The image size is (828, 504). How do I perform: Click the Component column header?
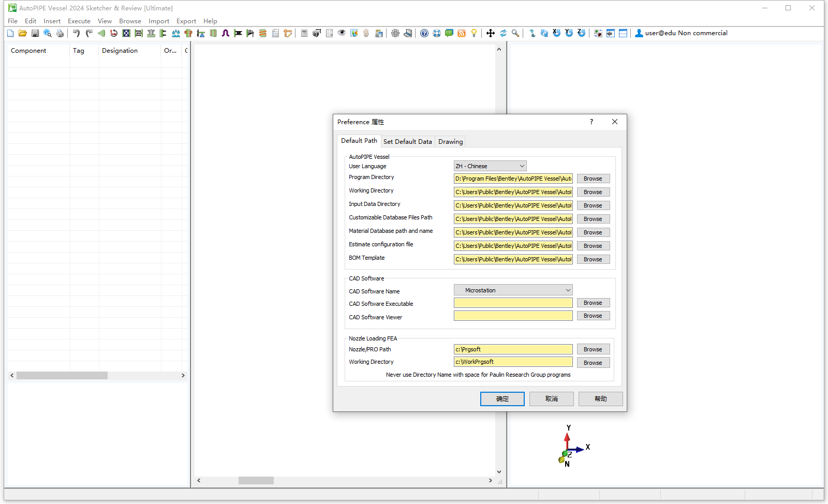pos(39,51)
